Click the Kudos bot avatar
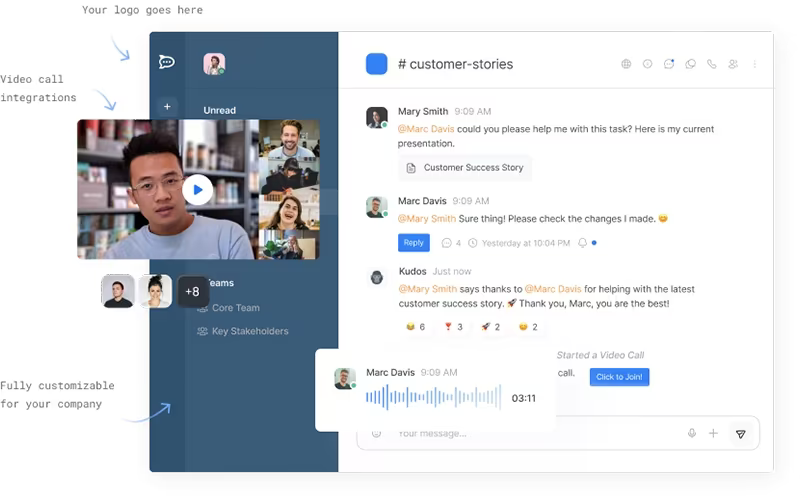 point(377,278)
